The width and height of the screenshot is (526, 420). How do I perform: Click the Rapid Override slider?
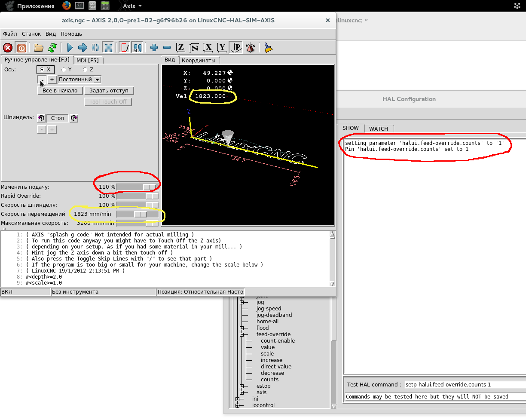[137, 196]
